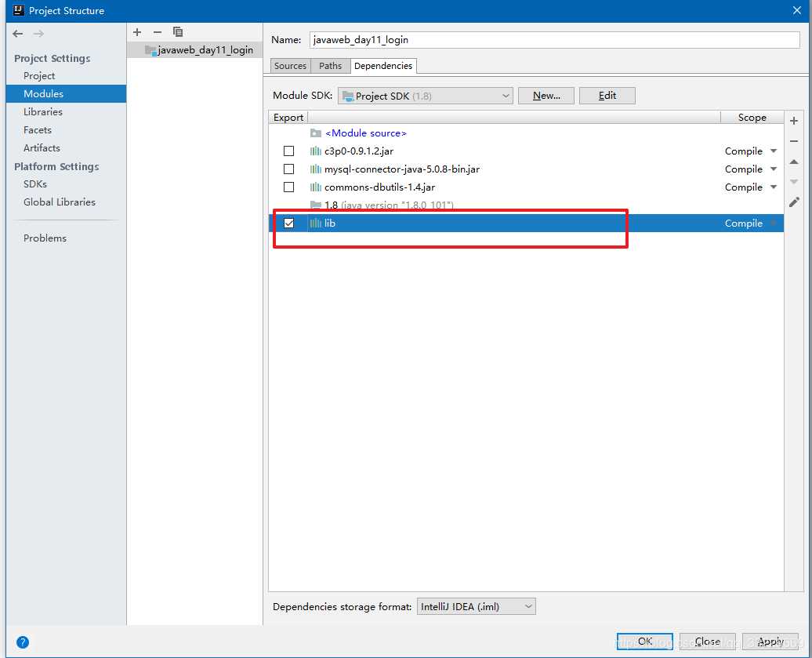Viewport: 812px width, 658px height.
Task: Move dependency up with arrow icon
Action: pyautogui.click(x=793, y=162)
